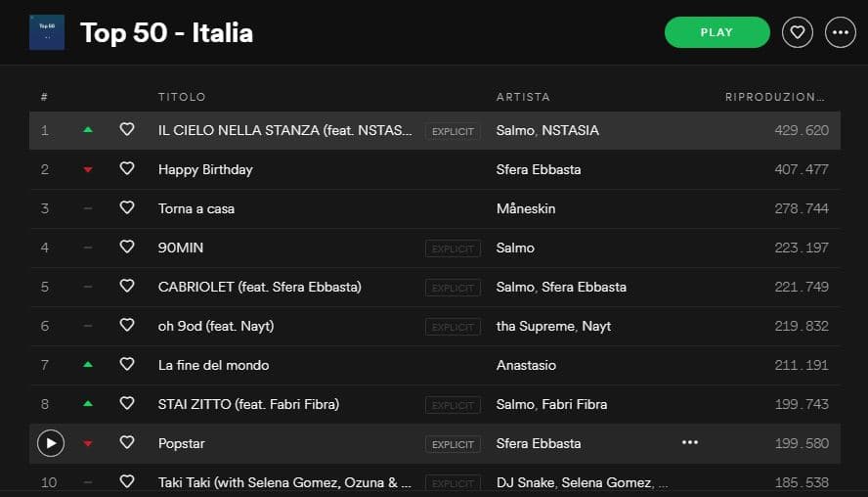Open the Top 50 playlist cover thumbnail
This screenshot has width=868, height=497.
47,32
